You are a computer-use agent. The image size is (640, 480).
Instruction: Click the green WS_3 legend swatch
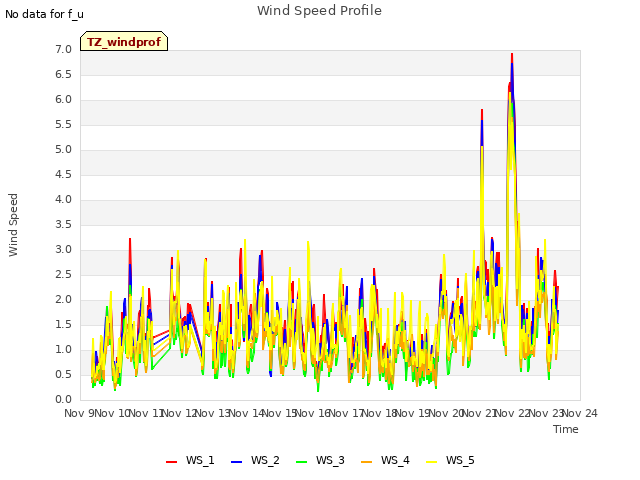click(302, 462)
